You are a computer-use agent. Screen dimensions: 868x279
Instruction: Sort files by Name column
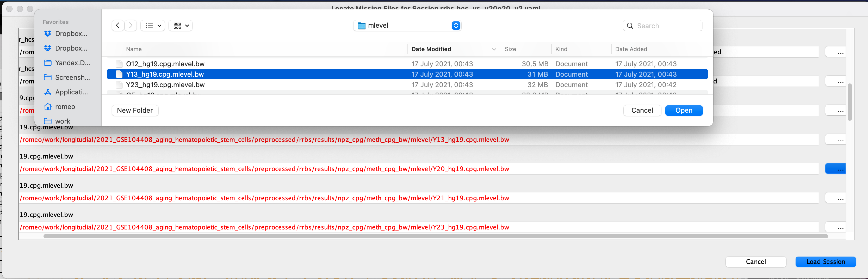(x=134, y=49)
